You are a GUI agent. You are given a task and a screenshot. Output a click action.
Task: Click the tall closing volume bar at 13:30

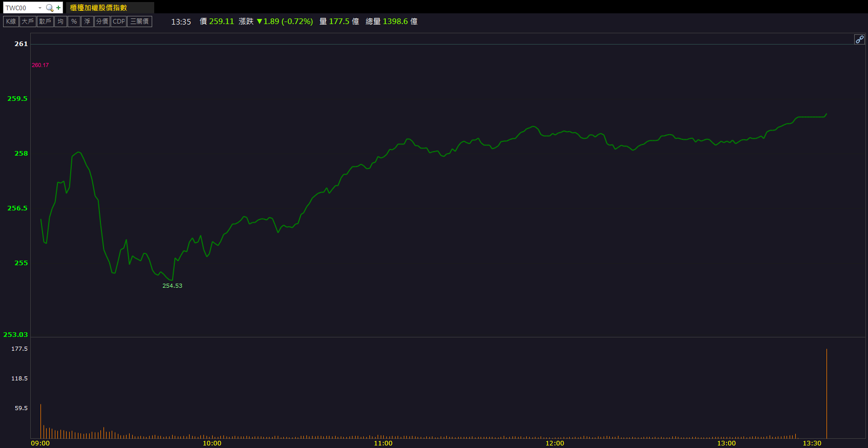[x=826, y=394]
